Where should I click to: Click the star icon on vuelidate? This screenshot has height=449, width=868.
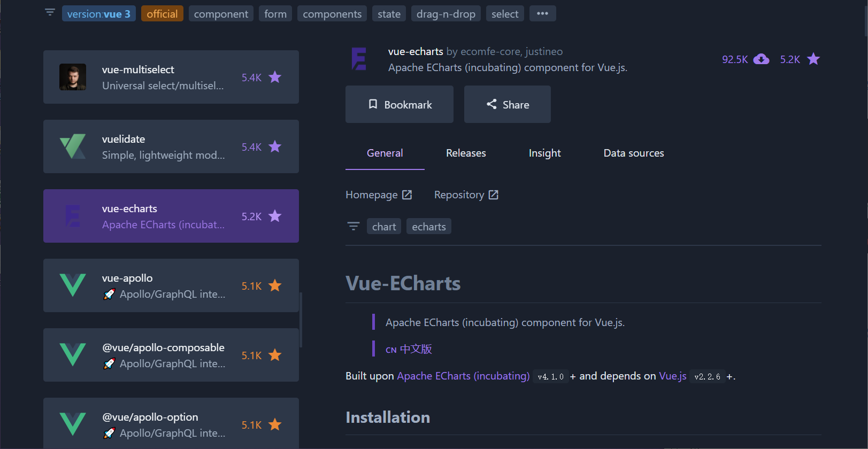click(275, 146)
